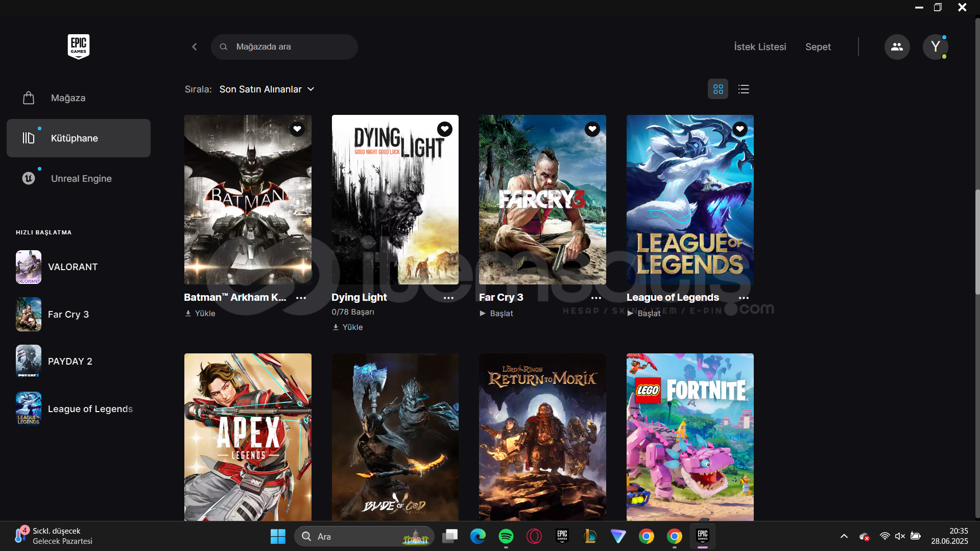Click Yükle under Batman Arkham Knight
The image size is (980, 551).
click(200, 314)
